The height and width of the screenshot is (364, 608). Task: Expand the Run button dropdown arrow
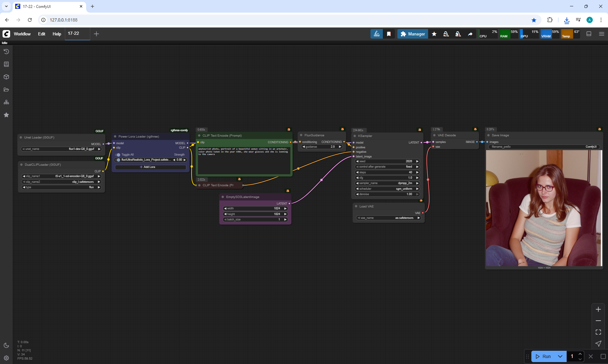click(560, 356)
